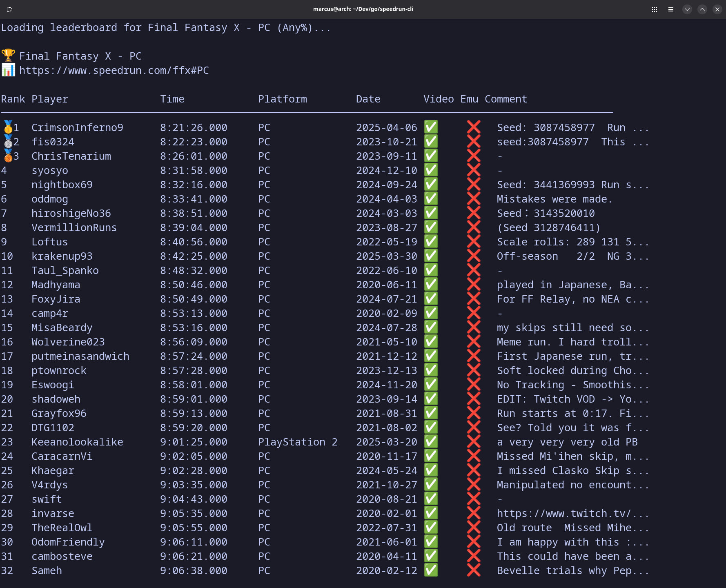Image resolution: width=726 pixels, height=588 pixels.
Task: Select the date 2025-03-30
Action: pyautogui.click(x=387, y=256)
